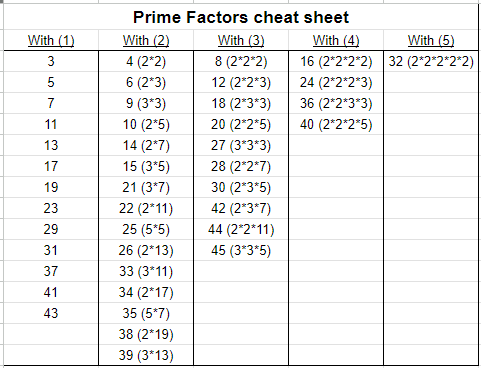The width and height of the screenshot is (481, 368).
Task: Click the cell with 25 (5*5)
Action: (146, 229)
